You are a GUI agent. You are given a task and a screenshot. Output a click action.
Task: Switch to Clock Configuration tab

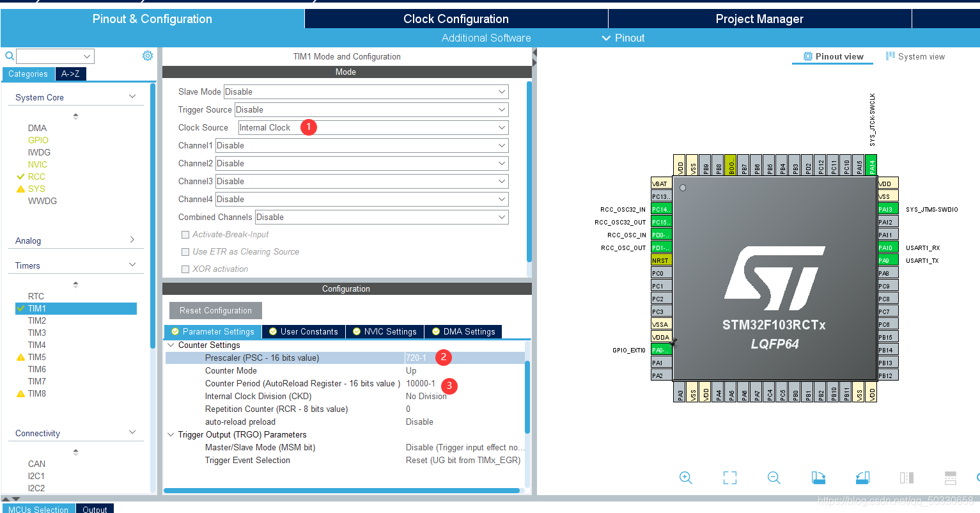[x=456, y=19]
